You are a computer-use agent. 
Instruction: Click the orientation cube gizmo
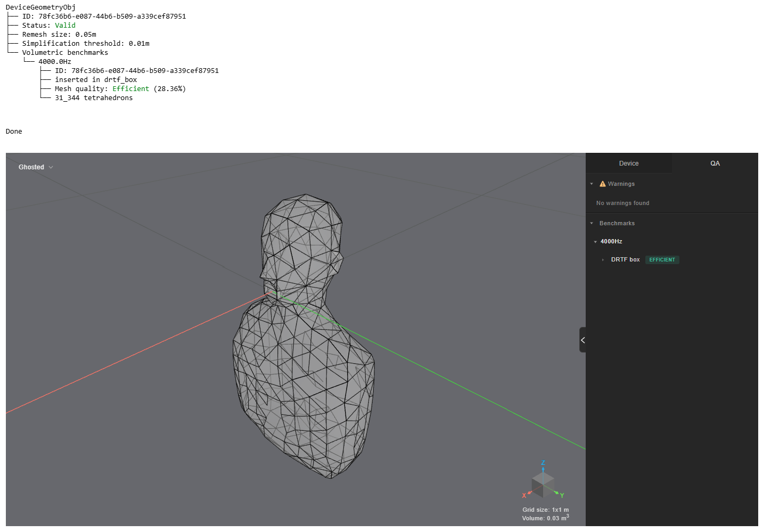pos(543,484)
